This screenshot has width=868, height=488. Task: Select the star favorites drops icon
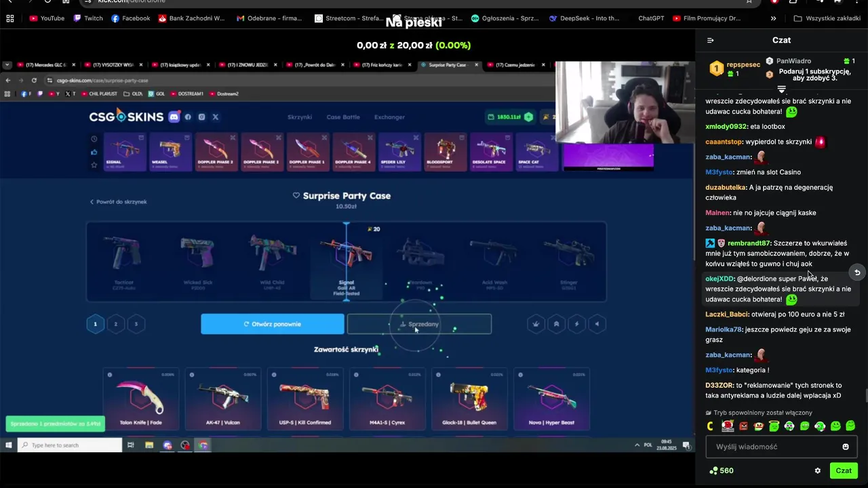click(x=94, y=165)
